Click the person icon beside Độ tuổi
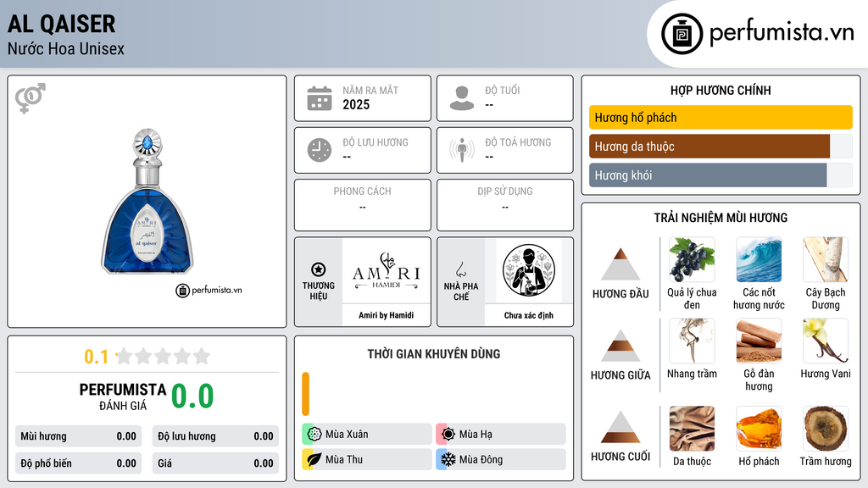868x488 pixels. (x=462, y=98)
